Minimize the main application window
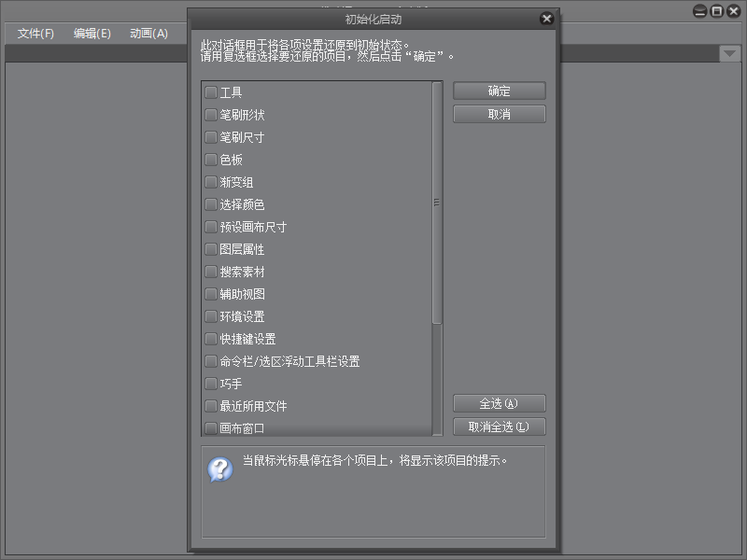The image size is (747, 560). (x=699, y=11)
